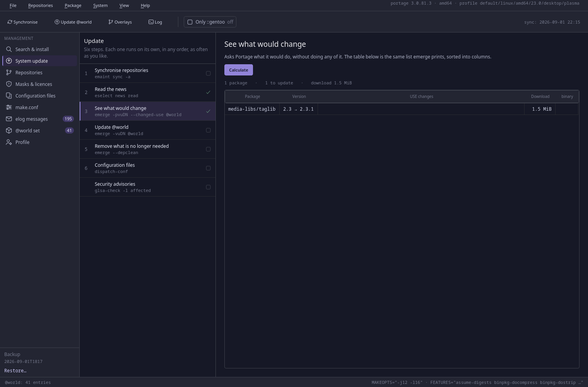Click the USE changes column header
This screenshot has height=387, width=588.
(421, 96)
